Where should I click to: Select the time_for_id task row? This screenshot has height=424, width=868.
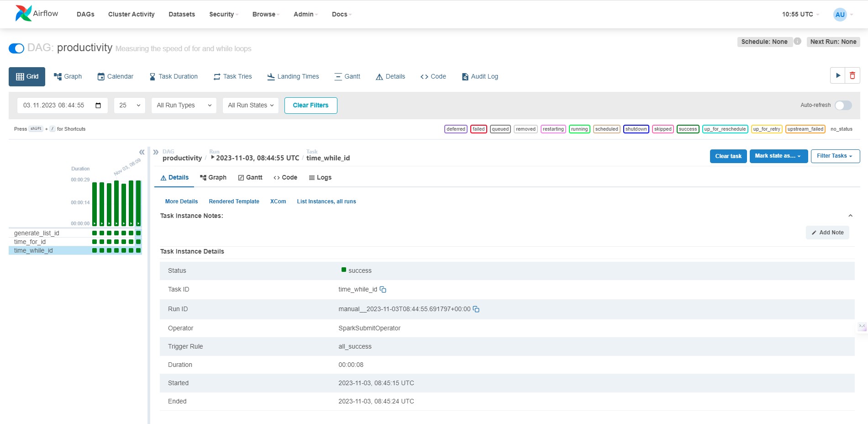(75, 242)
